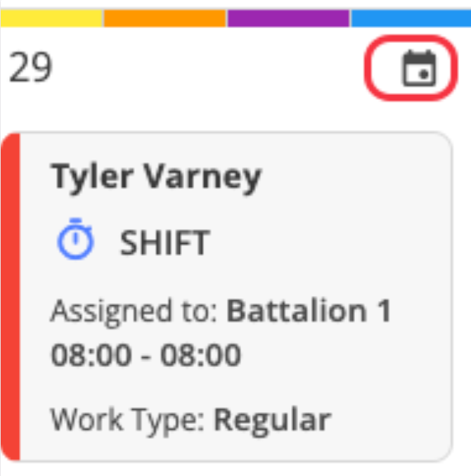Select the blue color bar segment
Screen dimensions: 471x476
tap(411, 18)
